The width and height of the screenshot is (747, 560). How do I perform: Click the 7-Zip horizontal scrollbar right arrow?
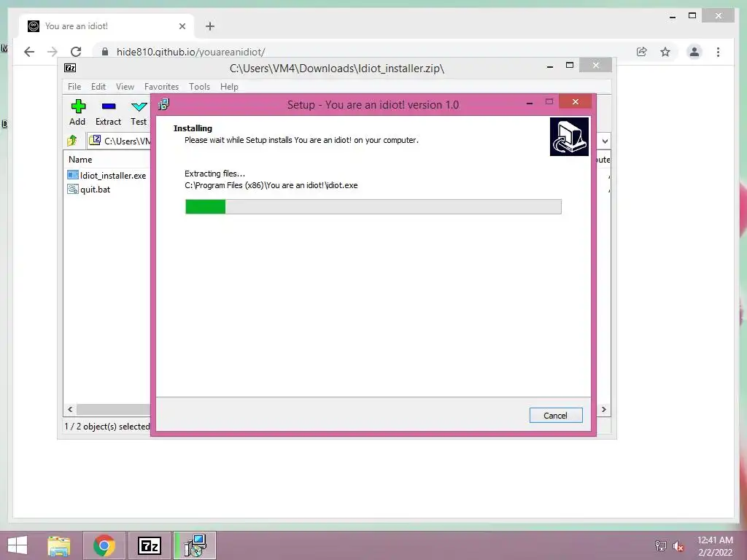(x=603, y=410)
